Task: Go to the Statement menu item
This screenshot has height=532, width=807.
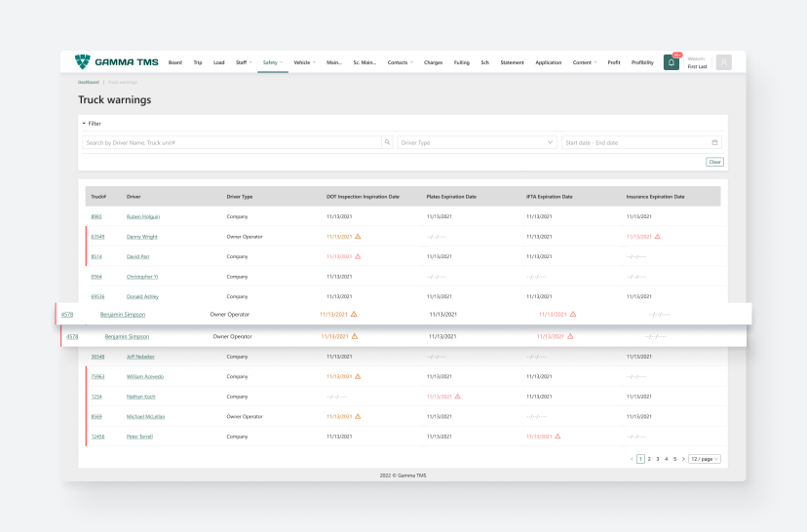Action: pos(512,62)
